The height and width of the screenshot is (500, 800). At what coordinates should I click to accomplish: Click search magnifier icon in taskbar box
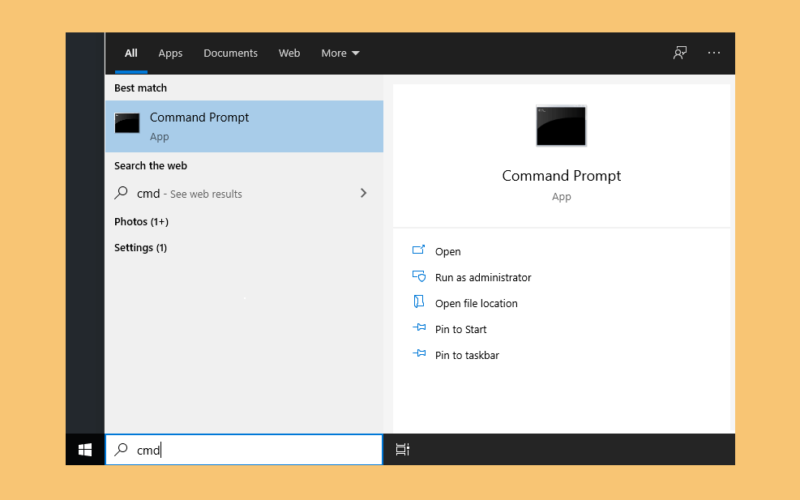[x=121, y=449]
